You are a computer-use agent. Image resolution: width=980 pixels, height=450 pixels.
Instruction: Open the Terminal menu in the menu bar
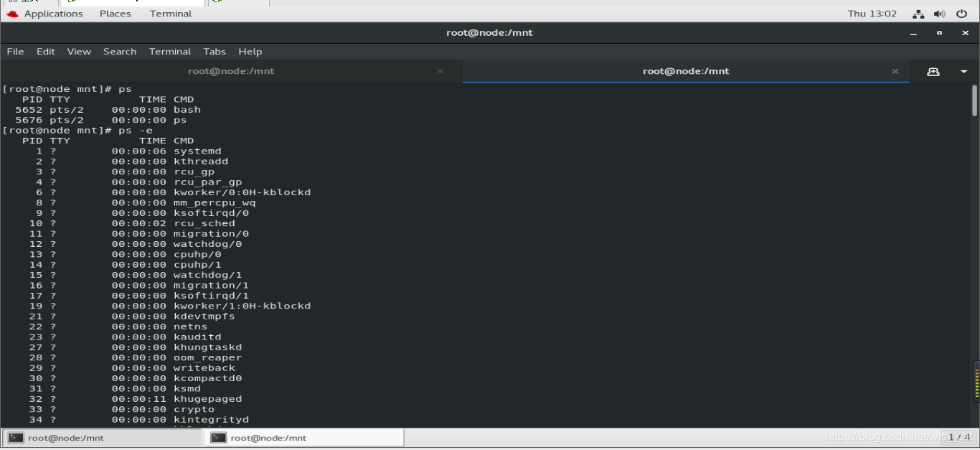pyautogui.click(x=170, y=52)
